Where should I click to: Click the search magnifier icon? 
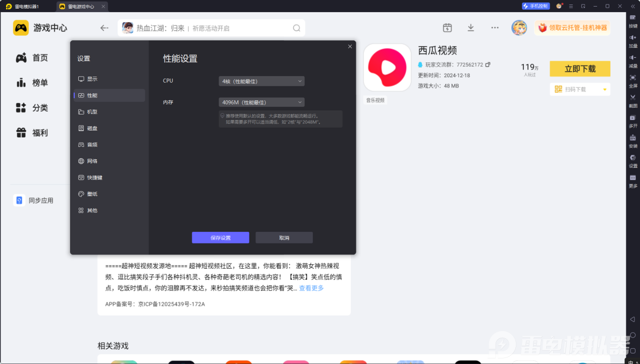click(x=297, y=28)
